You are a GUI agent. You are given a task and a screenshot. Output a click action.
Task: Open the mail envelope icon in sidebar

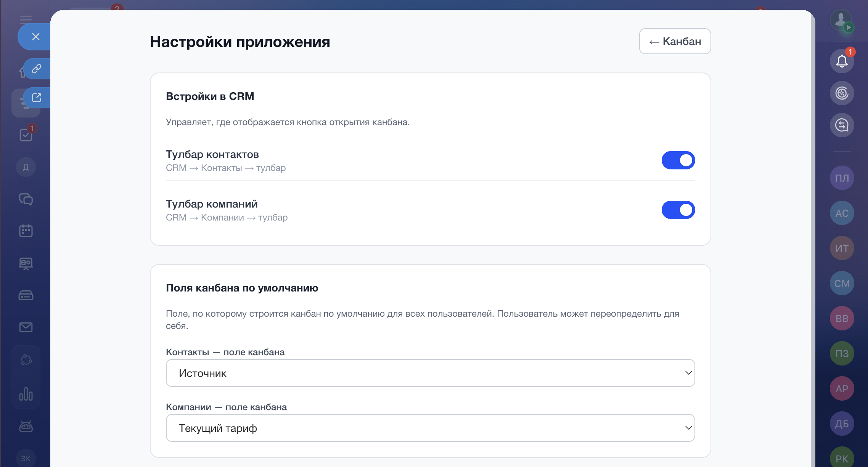[x=26, y=327]
